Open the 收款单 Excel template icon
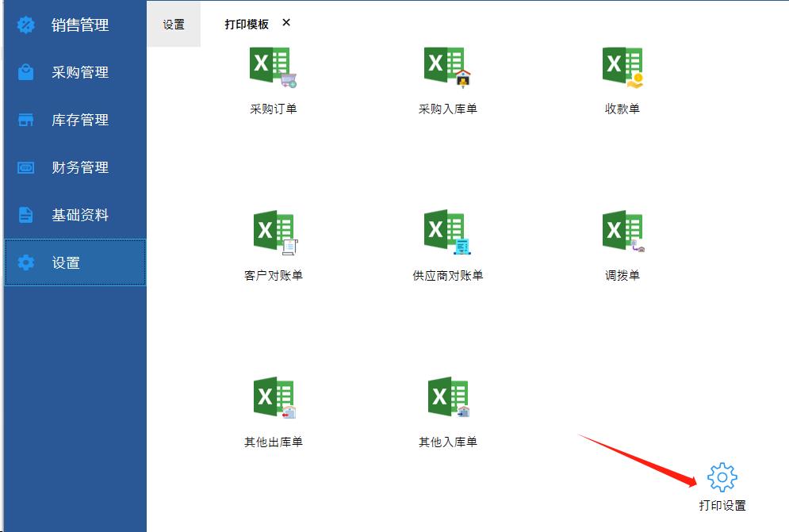The height and width of the screenshot is (532, 789). coord(622,67)
